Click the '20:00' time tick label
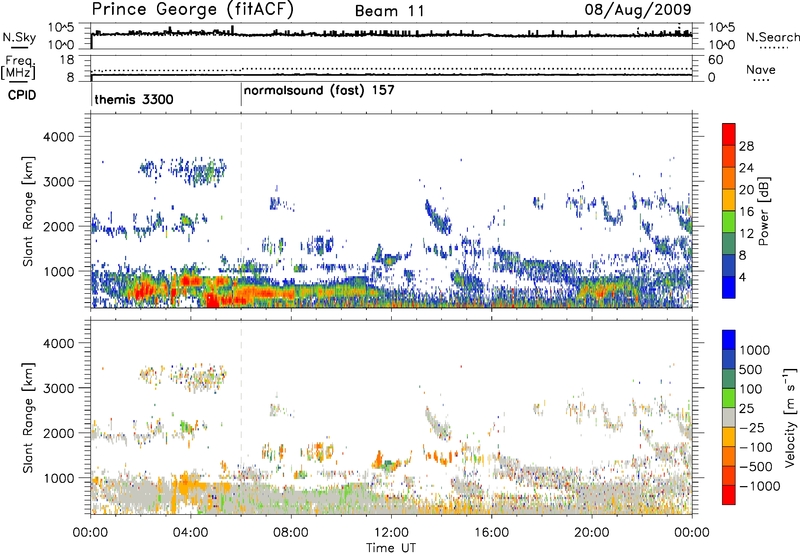 [x=591, y=533]
